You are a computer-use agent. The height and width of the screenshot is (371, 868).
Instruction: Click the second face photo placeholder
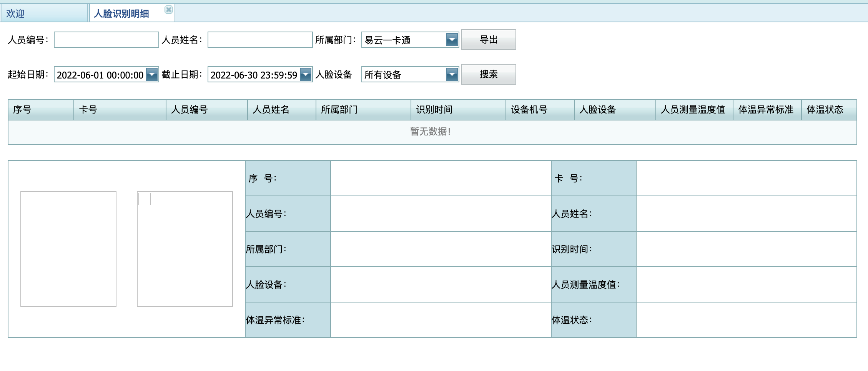185,249
